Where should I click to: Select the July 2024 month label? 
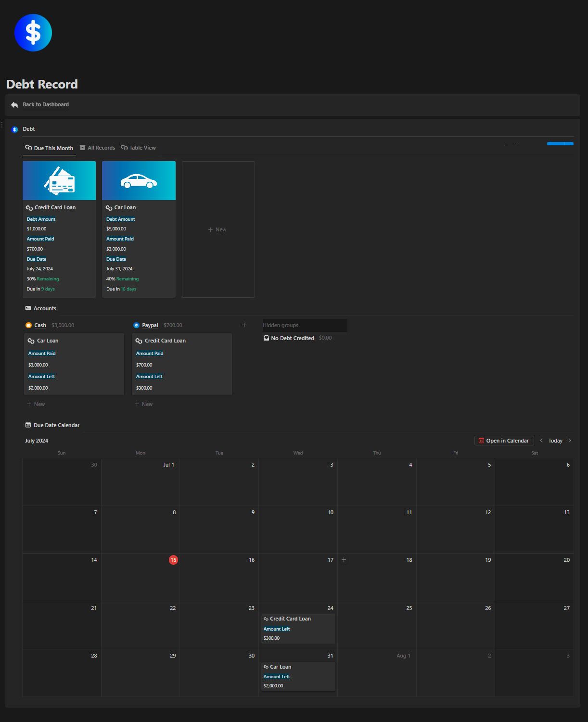click(x=37, y=441)
